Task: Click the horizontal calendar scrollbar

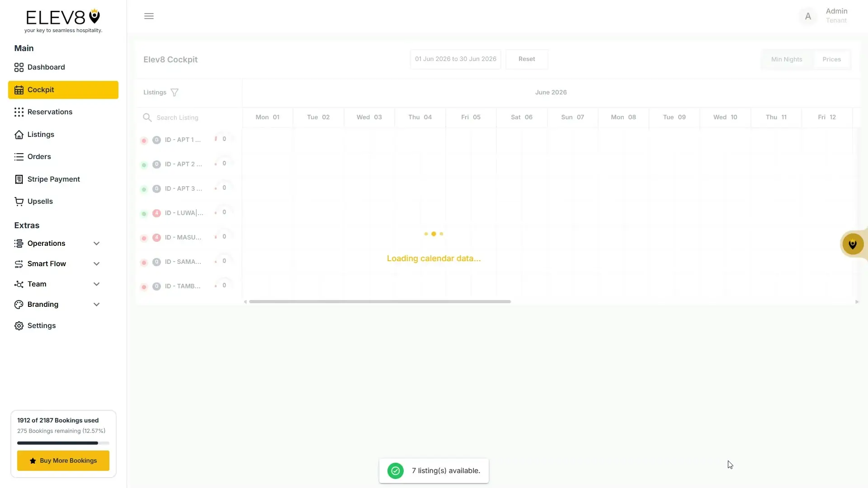Action: coord(380,302)
